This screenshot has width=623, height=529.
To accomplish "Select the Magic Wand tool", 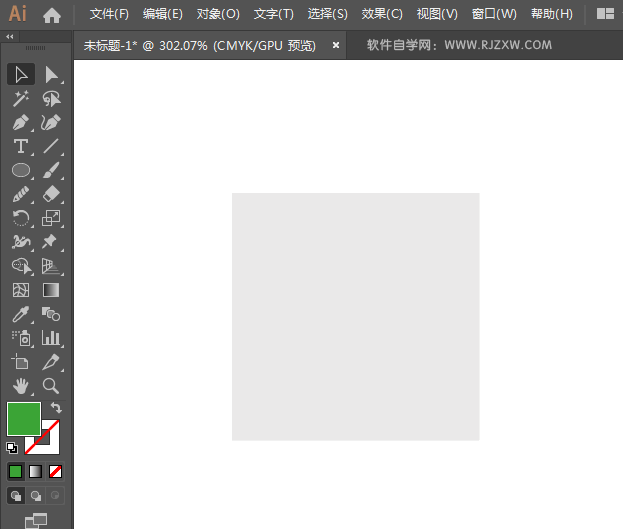I will click(x=20, y=98).
